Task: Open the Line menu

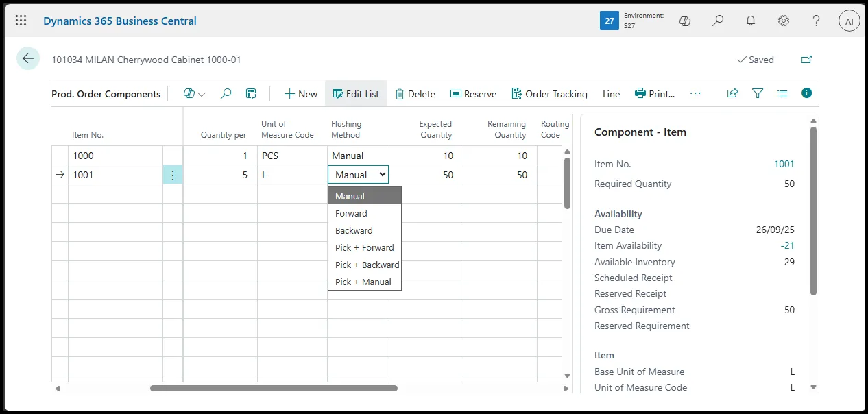Action: tap(611, 94)
